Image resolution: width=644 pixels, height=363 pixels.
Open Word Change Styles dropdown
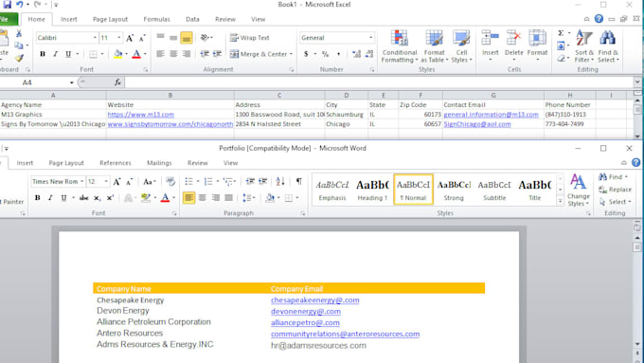pos(579,190)
